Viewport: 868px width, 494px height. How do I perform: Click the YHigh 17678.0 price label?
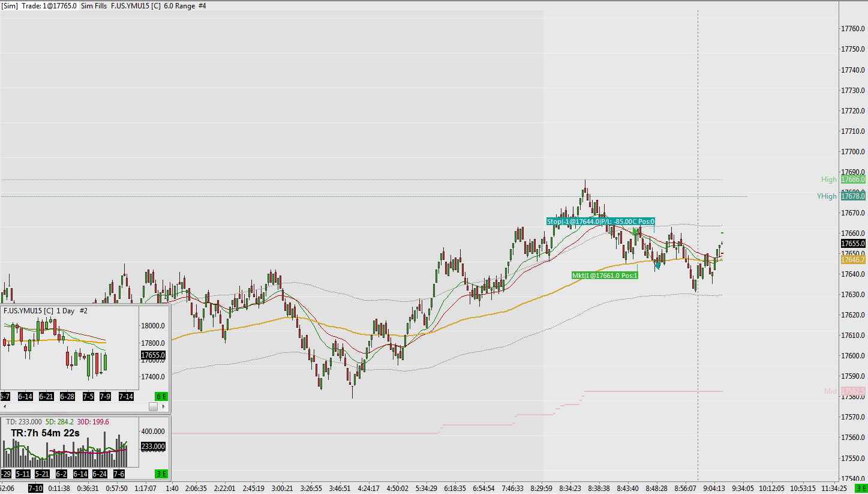coord(852,196)
